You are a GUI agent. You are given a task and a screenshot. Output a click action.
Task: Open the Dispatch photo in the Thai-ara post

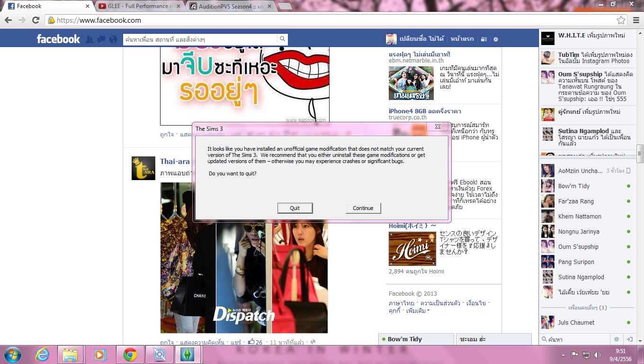coord(244,258)
